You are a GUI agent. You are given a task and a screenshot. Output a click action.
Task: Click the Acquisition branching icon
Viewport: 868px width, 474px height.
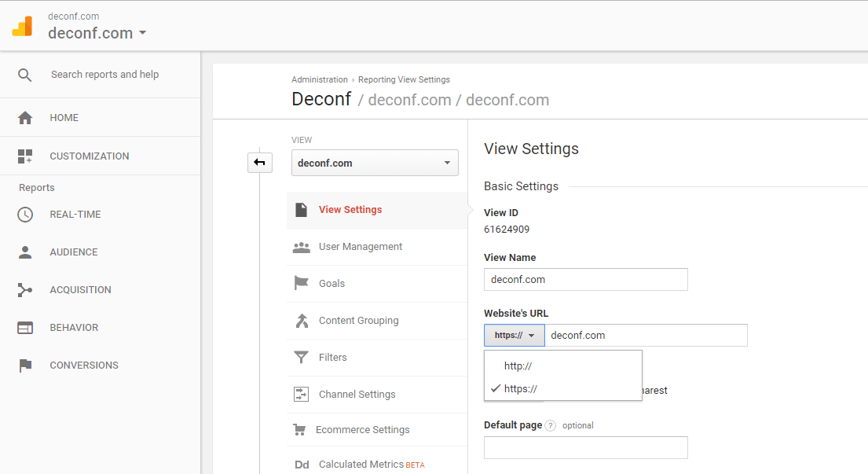point(25,289)
